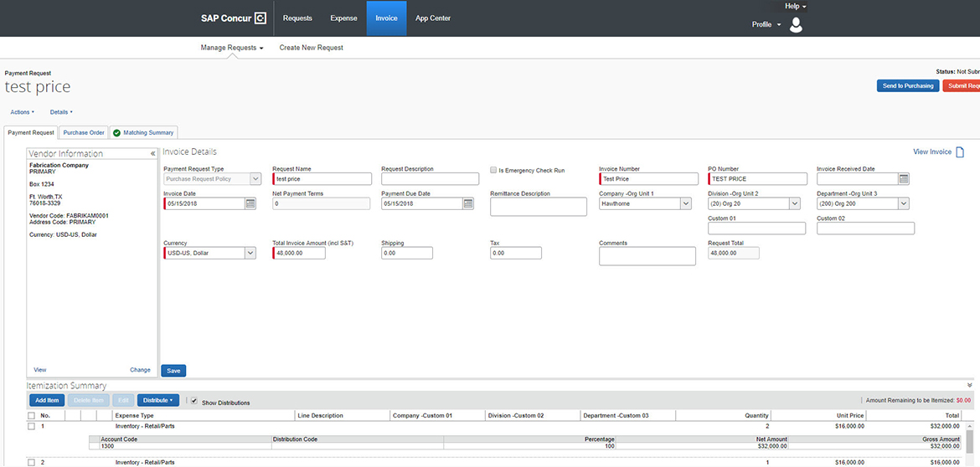This screenshot has height=467, width=980.
Task: Select the checkbox for item row 1
Action: pyautogui.click(x=32, y=426)
